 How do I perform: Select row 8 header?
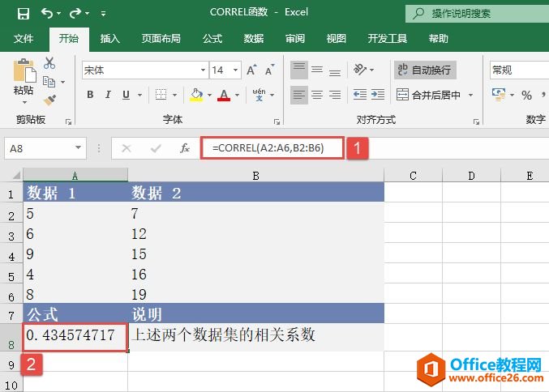pos(11,338)
